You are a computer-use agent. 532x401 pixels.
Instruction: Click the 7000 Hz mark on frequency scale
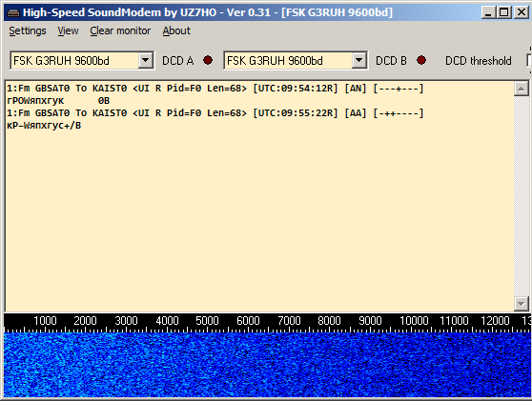tap(289, 321)
